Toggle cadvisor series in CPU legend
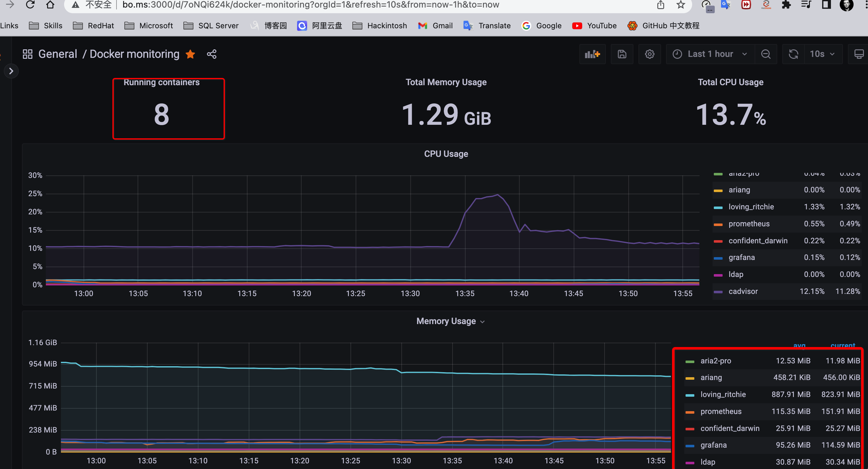Screen dimensions: 868x469 coord(743,291)
